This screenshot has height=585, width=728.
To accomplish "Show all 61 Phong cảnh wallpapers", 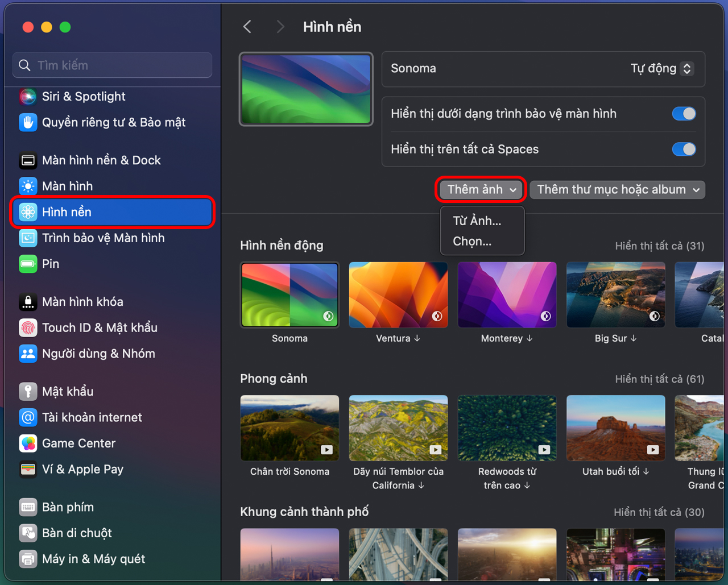I will point(660,379).
